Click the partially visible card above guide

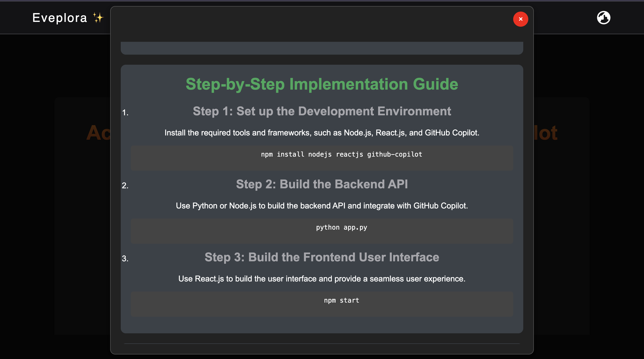pyautogui.click(x=322, y=48)
